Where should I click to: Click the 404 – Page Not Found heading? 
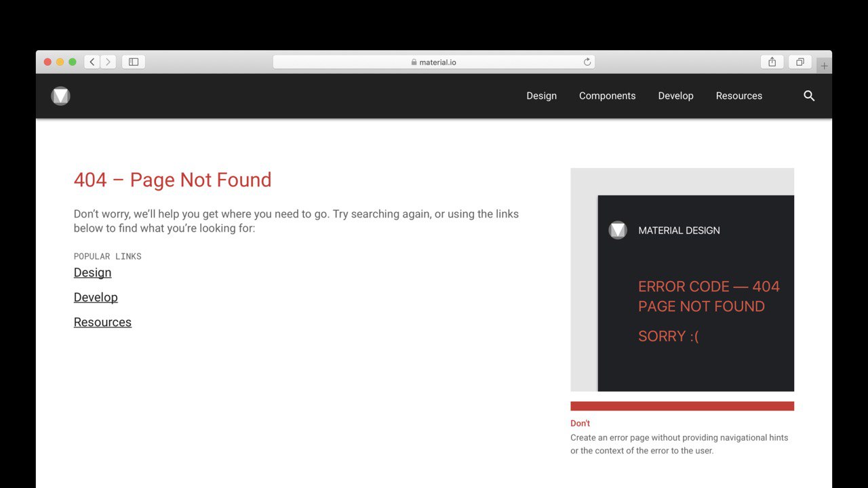(x=172, y=180)
